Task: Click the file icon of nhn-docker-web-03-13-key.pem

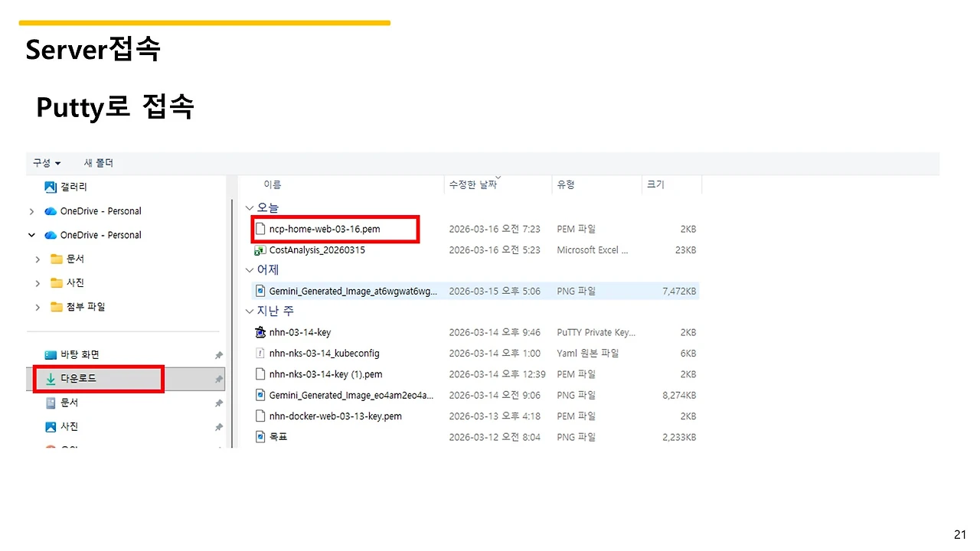Action: [260, 416]
